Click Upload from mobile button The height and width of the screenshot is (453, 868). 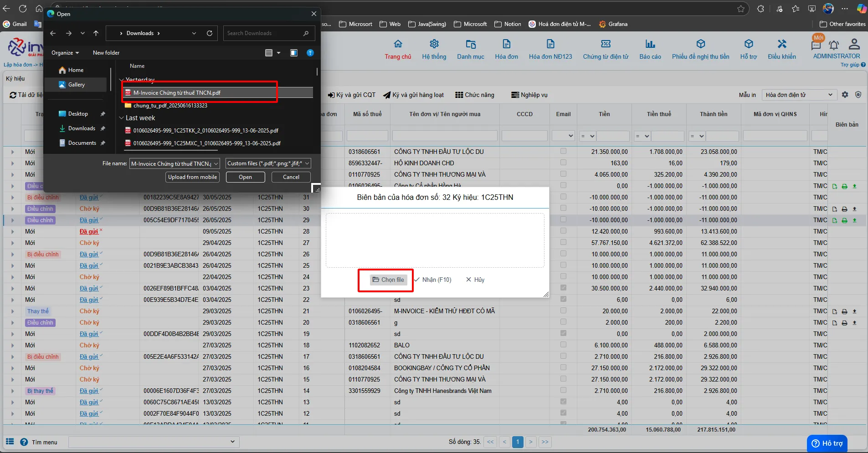pos(192,177)
